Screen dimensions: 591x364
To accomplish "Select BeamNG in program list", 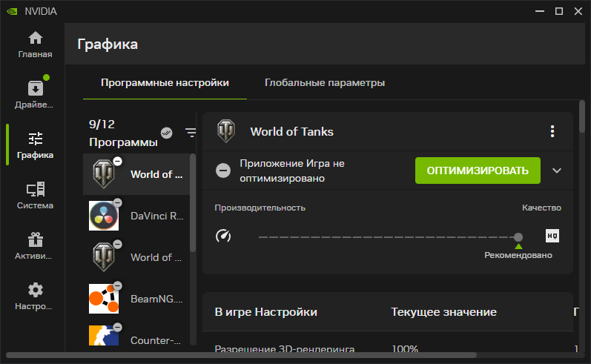I will point(136,299).
